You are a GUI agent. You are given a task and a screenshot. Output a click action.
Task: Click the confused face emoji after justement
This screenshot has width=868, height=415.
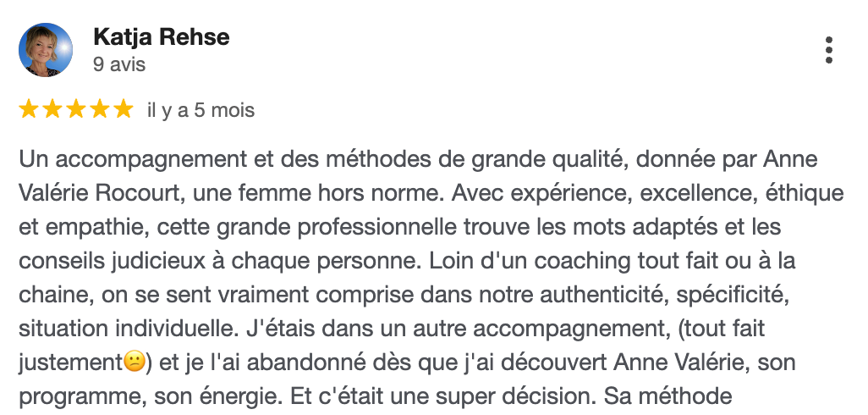pos(134,363)
